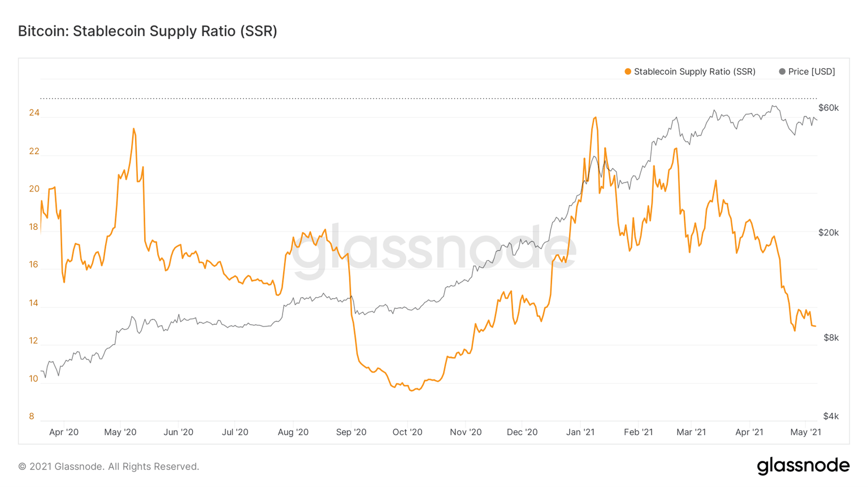
Task: Click the Dec '20 x-axis label
Action: [x=522, y=432]
